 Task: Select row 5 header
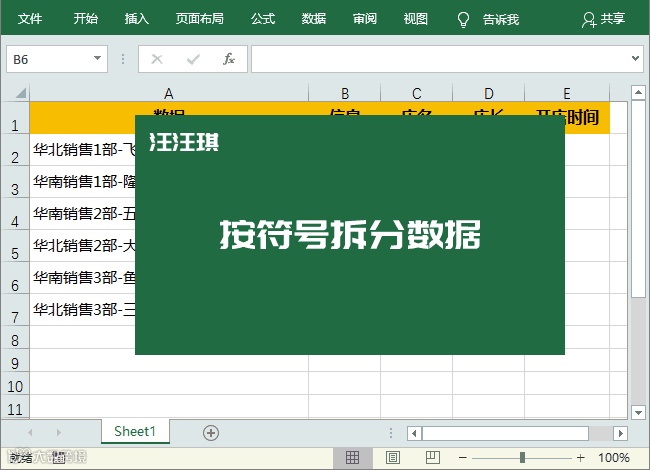(15, 246)
